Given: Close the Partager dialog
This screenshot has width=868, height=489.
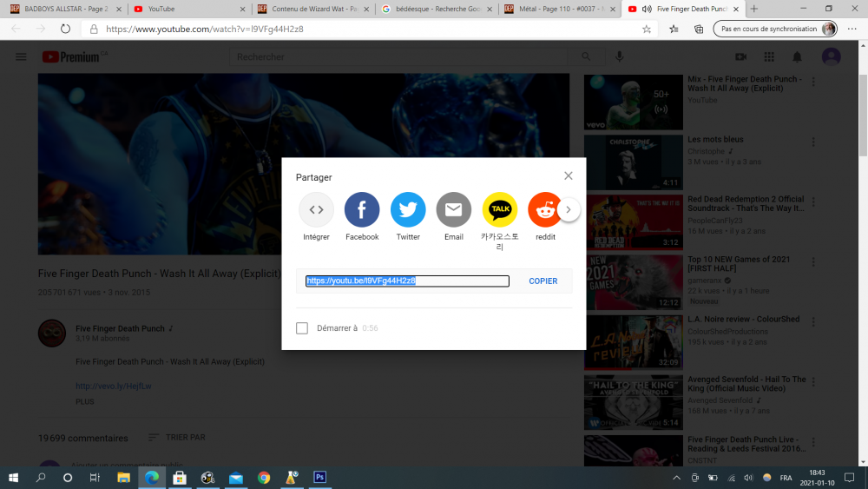Looking at the screenshot, I should pos(568,175).
